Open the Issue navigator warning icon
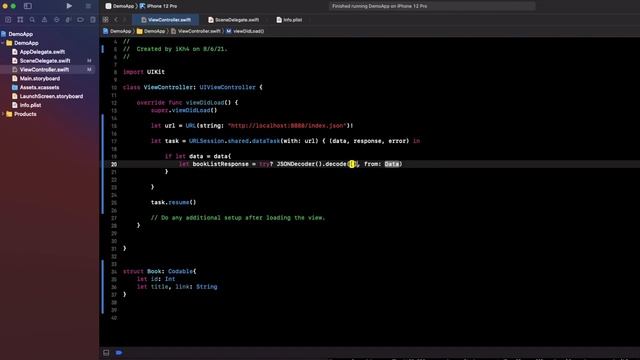 (x=44, y=20)
